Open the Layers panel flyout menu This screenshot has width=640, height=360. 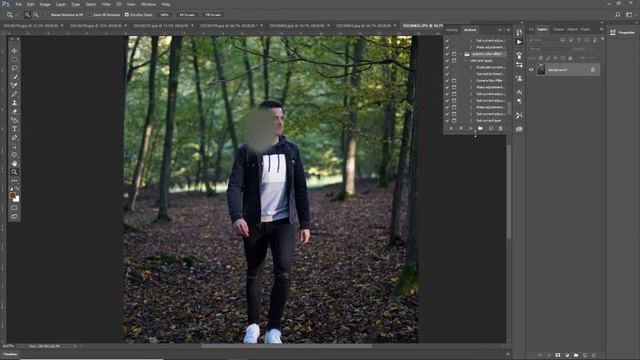(601, 29)
